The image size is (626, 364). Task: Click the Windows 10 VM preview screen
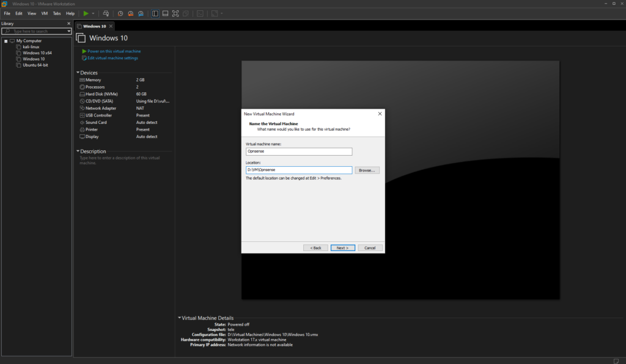pyautogui.click(x=400, y=180)
